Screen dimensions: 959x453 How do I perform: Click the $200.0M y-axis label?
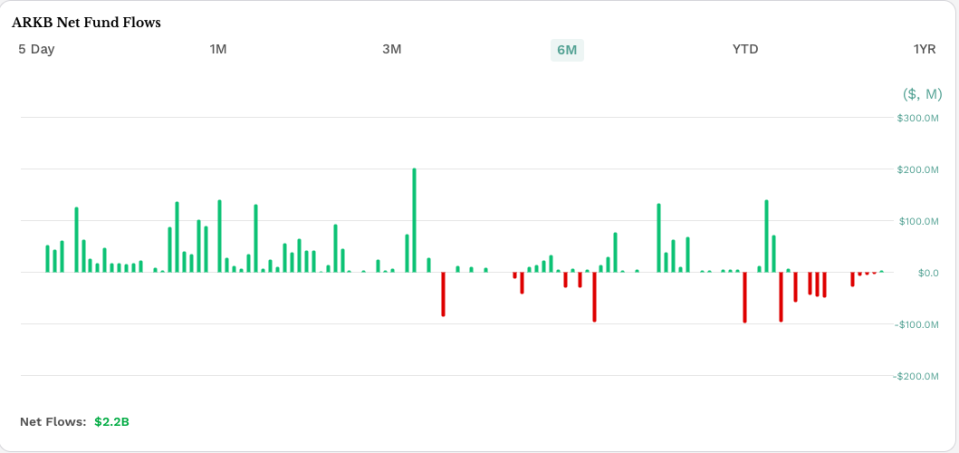click(x=917, y=170)
